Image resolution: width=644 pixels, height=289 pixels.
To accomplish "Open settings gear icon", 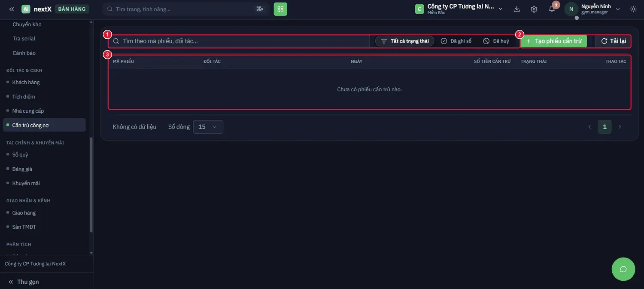I will (x=534, y=9).
